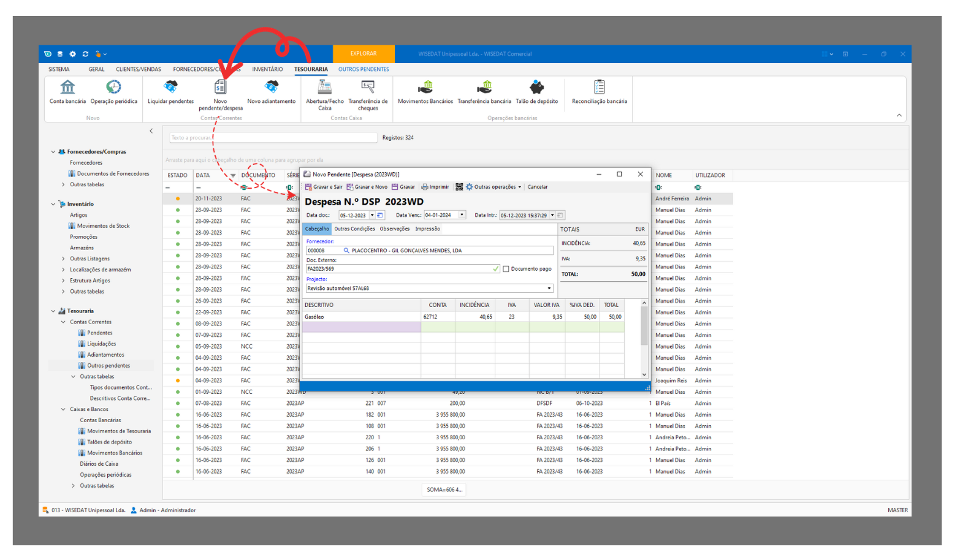The image size is (960, 560).
Task: Open Outras operações dropdown menu
Action: click(x=493, y=187)
